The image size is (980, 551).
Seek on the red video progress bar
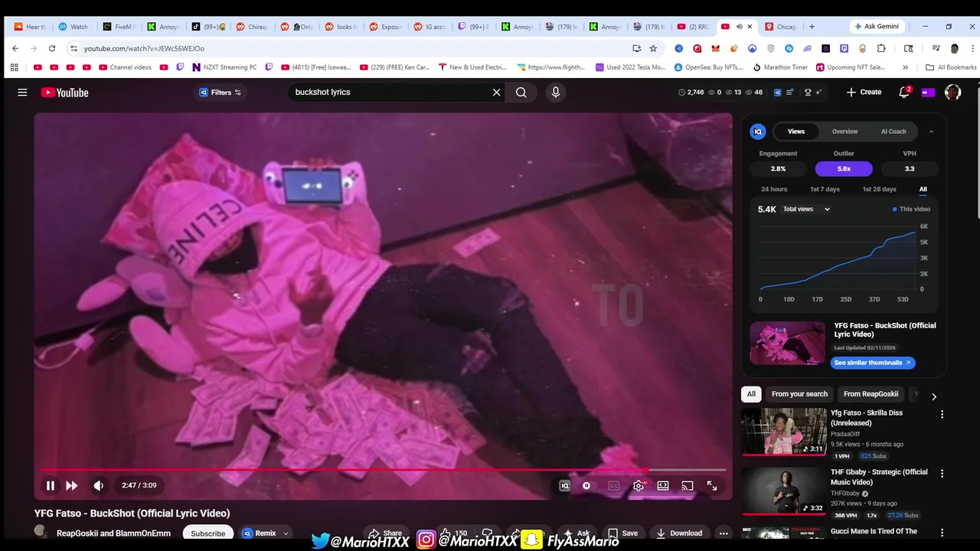coord(383,470)
